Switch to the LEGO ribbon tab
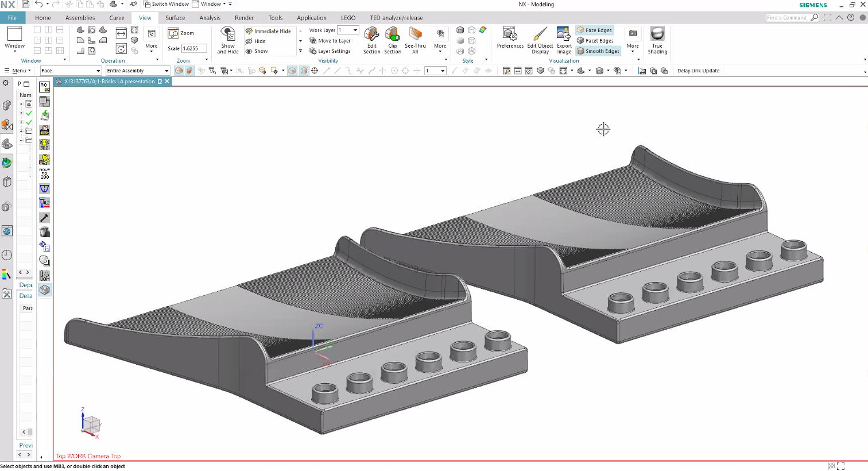This screenshot has width=868, height=471. (348, 18)
